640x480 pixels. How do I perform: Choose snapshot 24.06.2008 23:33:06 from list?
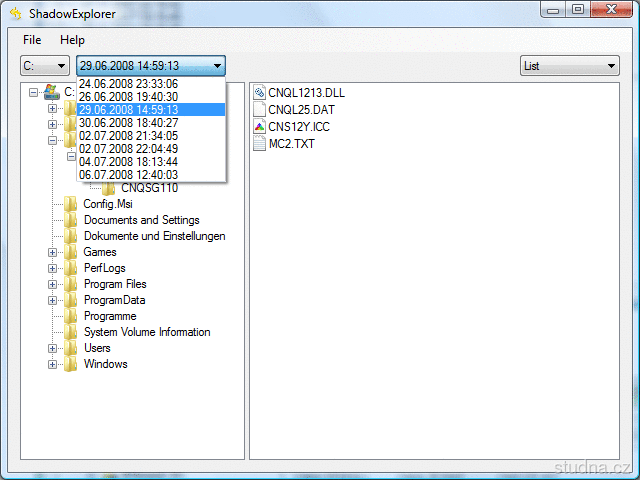(x=128, y=84)
